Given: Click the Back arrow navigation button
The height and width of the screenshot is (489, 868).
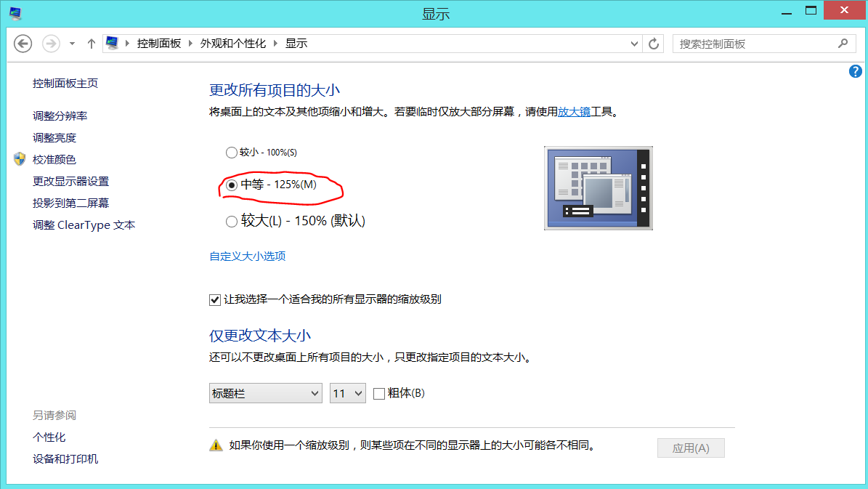Looking at the screenshot, I should coord(23,44).
